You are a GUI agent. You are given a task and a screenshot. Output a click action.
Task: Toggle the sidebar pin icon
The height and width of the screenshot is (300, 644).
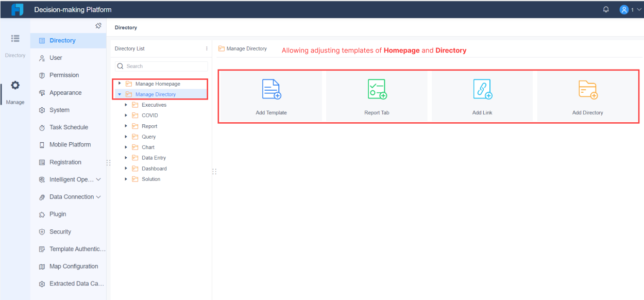[x=98, y=25]
